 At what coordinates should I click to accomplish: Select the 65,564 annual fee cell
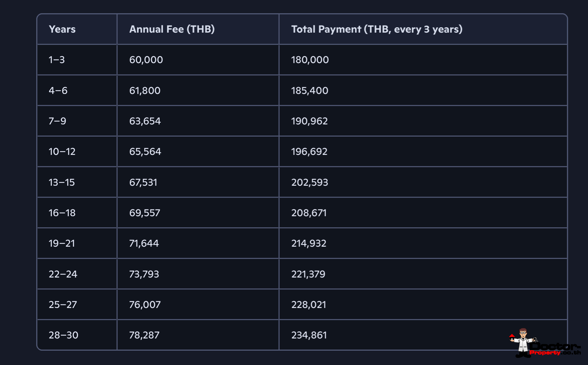(145, 152)
